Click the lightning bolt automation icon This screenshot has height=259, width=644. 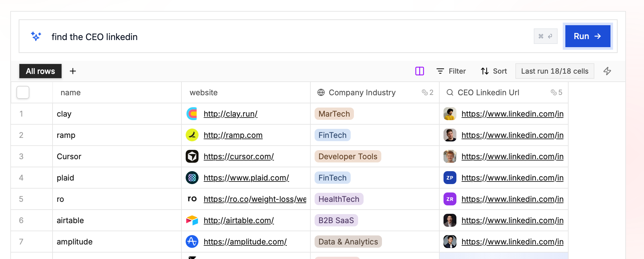pyautogui.click(x=607, y=71)
